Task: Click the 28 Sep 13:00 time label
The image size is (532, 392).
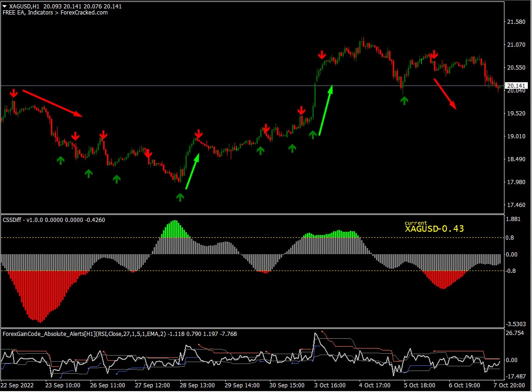Action: (x=197, y=385)
